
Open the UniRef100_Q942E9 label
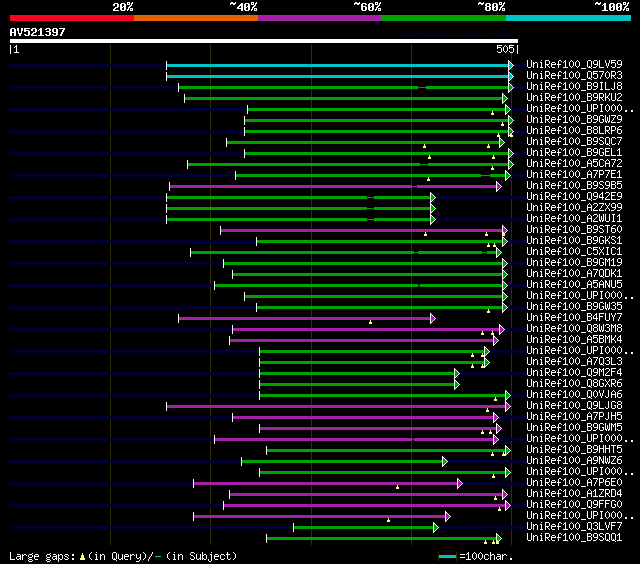tap(574, 197)
